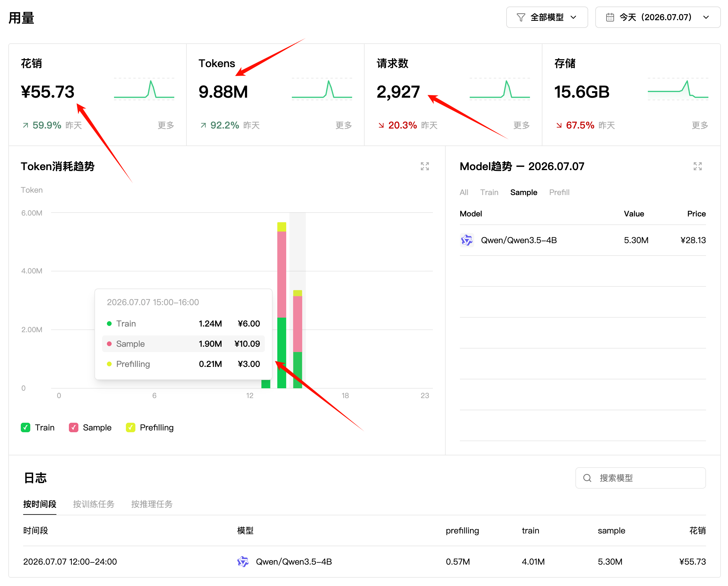The image size is (728, 586).
Task: Click the 15.6GB 存储 value
Action: (582, 92)
